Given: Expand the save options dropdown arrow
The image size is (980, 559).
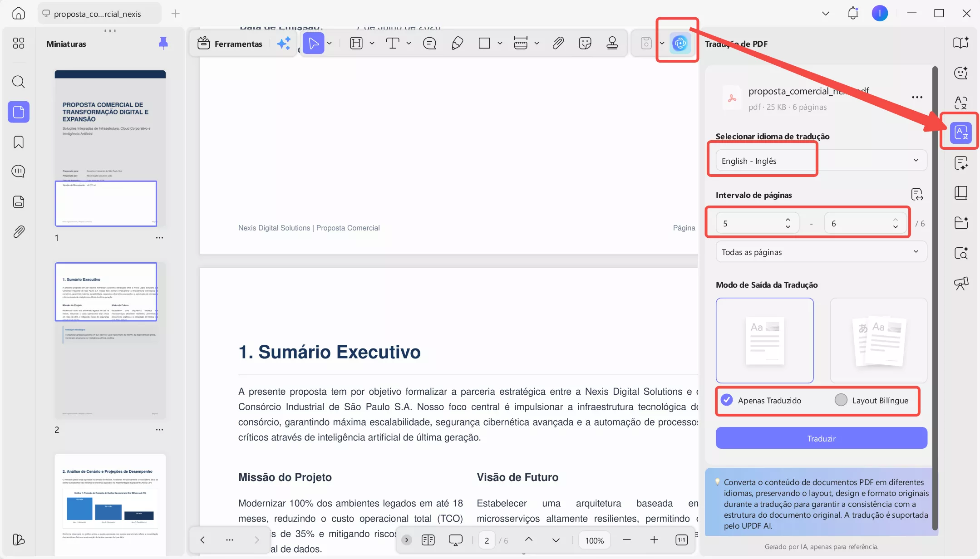Looking at the screenshot, I should (662, 44).
